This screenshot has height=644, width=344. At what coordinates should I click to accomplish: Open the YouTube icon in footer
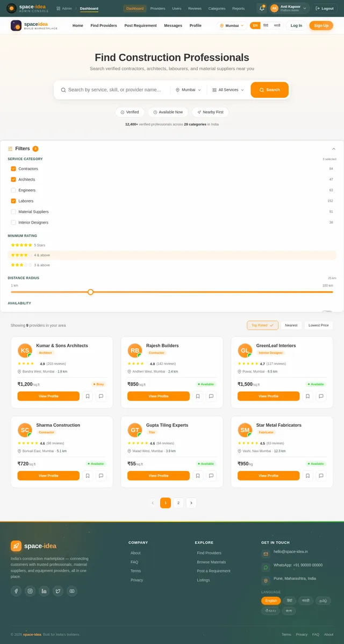[72, 591]
